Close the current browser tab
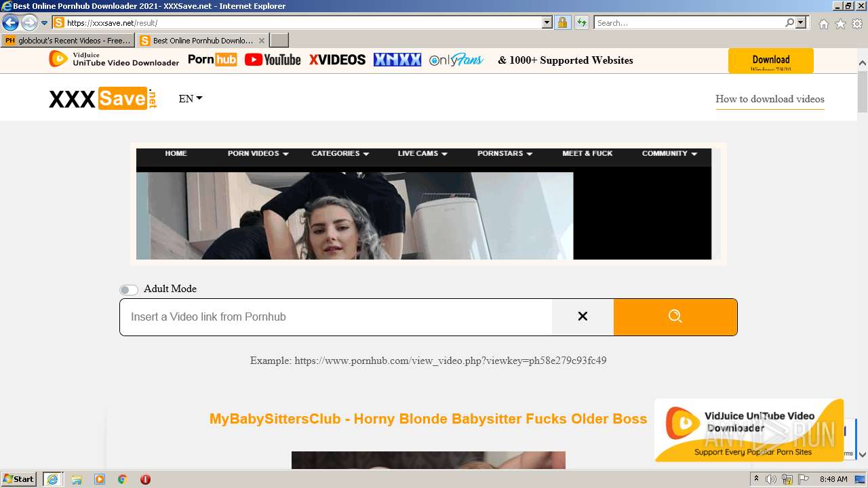868x488 pixels. pos(262,41)
